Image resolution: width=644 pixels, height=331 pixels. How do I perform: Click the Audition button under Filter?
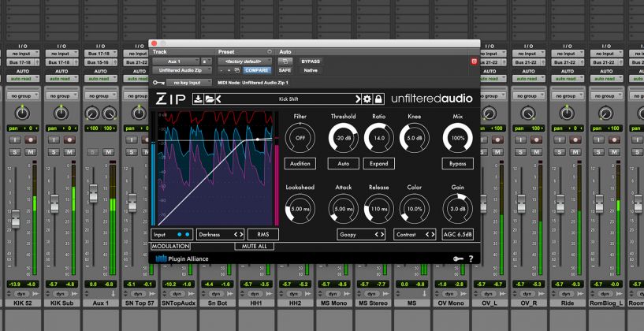[300, 163]
